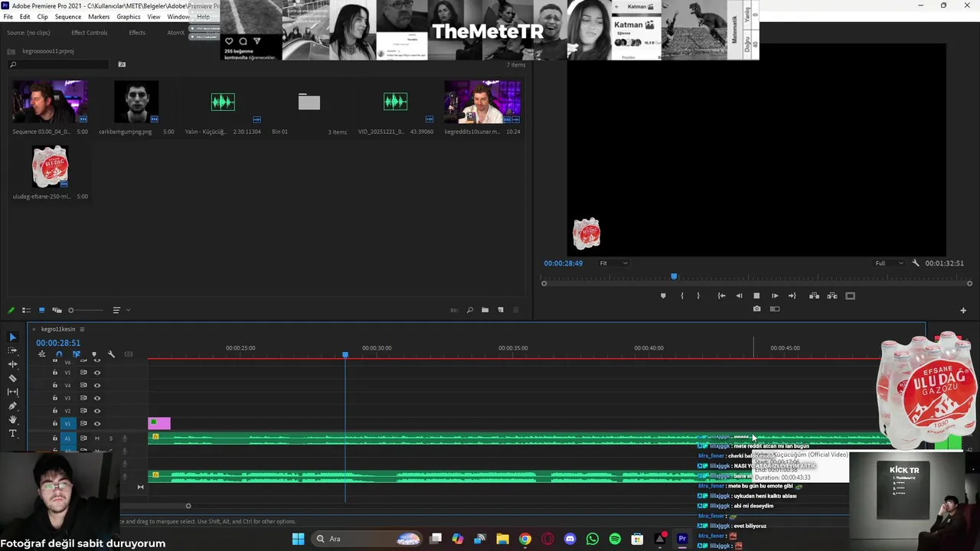The image size is (980, 551).
Task: Select the Track Select Forward tool
Action: click(x=12, y=350)
